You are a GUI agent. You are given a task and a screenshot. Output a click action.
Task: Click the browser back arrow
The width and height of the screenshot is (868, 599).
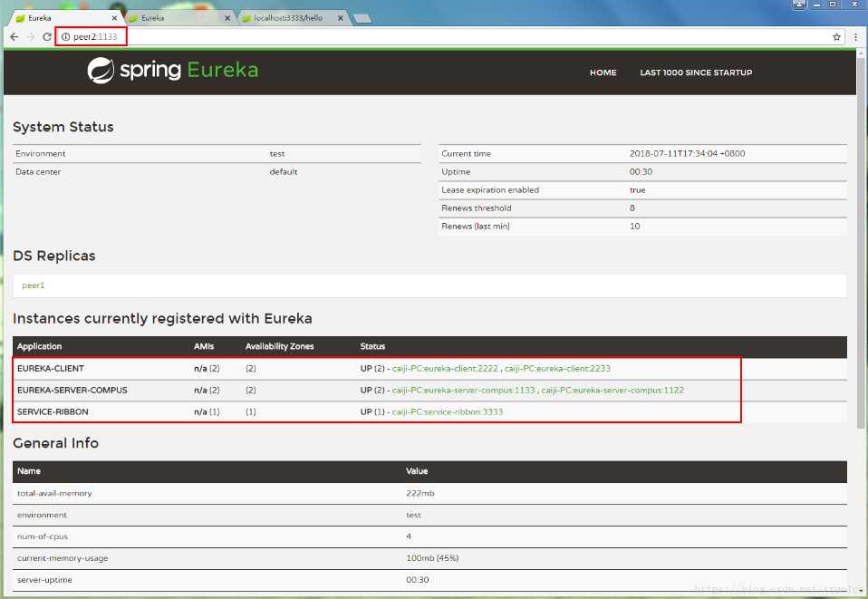(14, 36)
